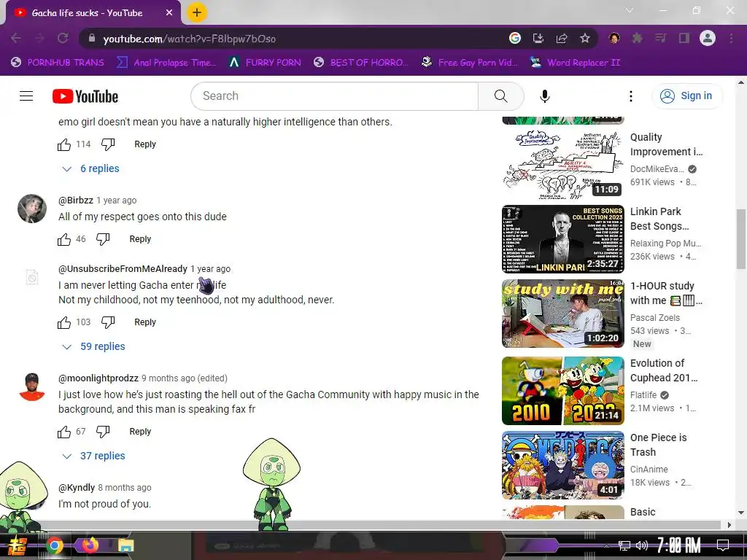This screenshot has width=747, height=560.
Task: Start voice search with the microphone icon
Action: click(544, 96)
